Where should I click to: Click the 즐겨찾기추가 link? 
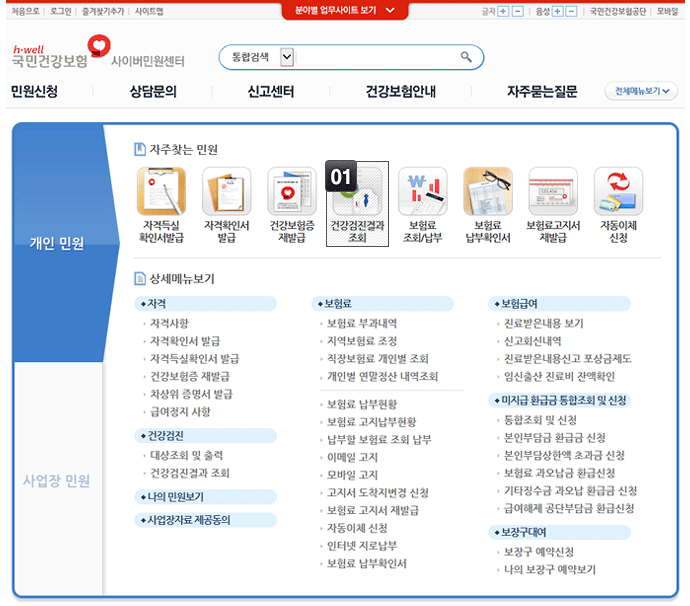coord(103,11)
